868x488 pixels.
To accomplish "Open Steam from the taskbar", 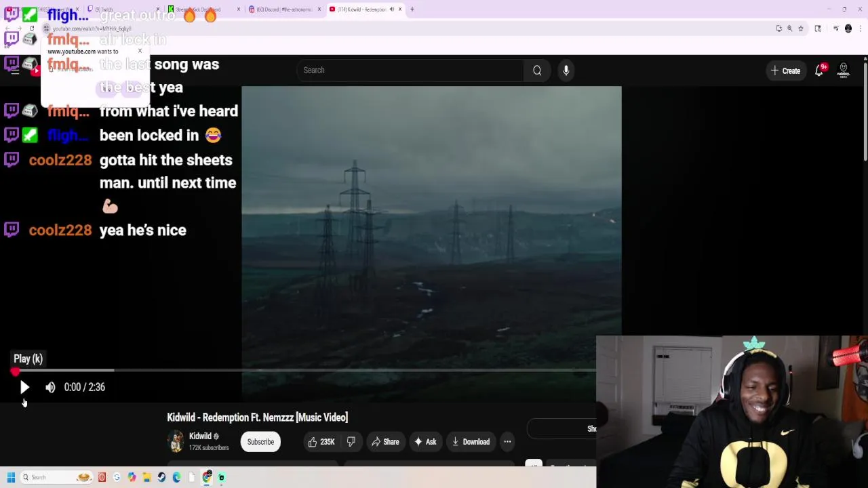I will point(161,477).
